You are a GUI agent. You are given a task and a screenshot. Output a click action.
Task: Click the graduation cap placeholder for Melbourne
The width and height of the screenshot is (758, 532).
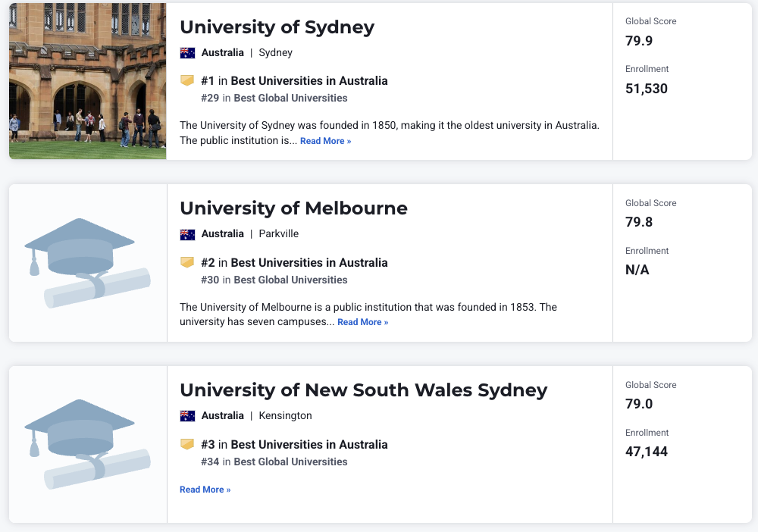click(x=87, y=262)
